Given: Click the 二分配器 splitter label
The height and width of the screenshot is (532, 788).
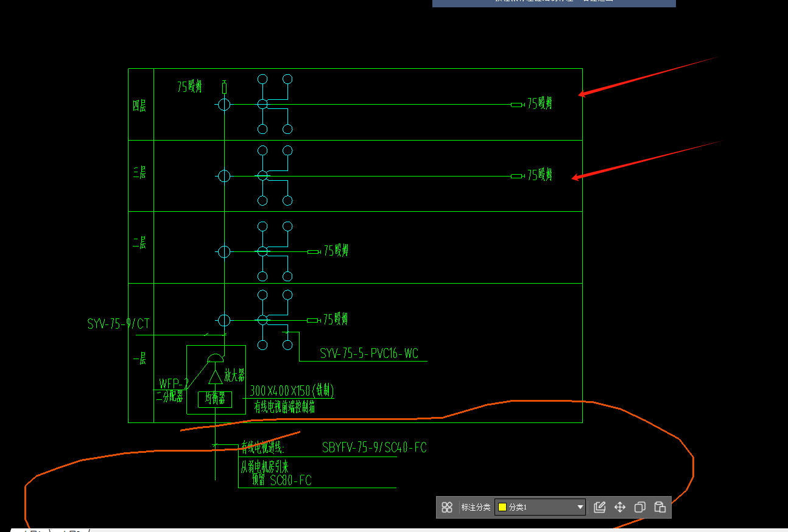Looking at the screenshot, I should 169,397.
